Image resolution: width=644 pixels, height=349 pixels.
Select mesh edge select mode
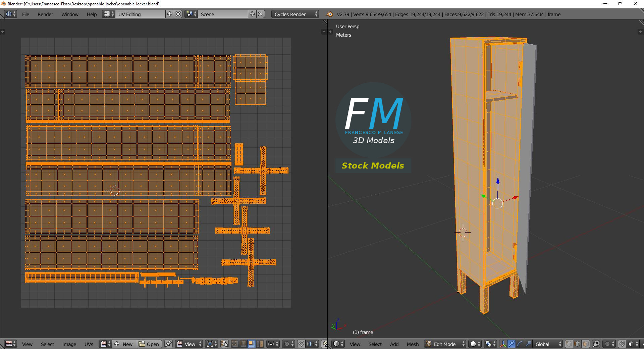(577, 344)
